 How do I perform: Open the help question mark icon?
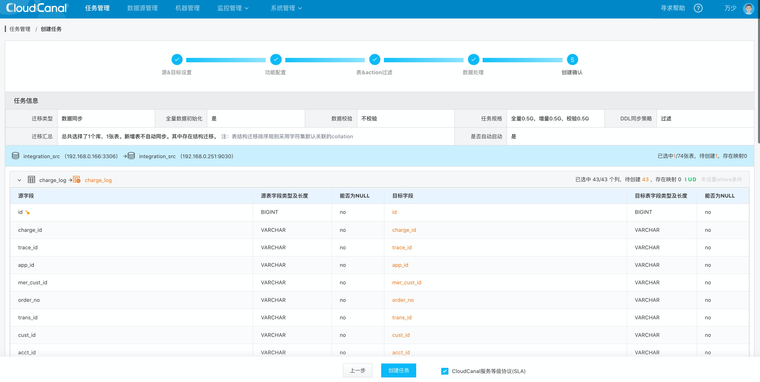point(698,8)
